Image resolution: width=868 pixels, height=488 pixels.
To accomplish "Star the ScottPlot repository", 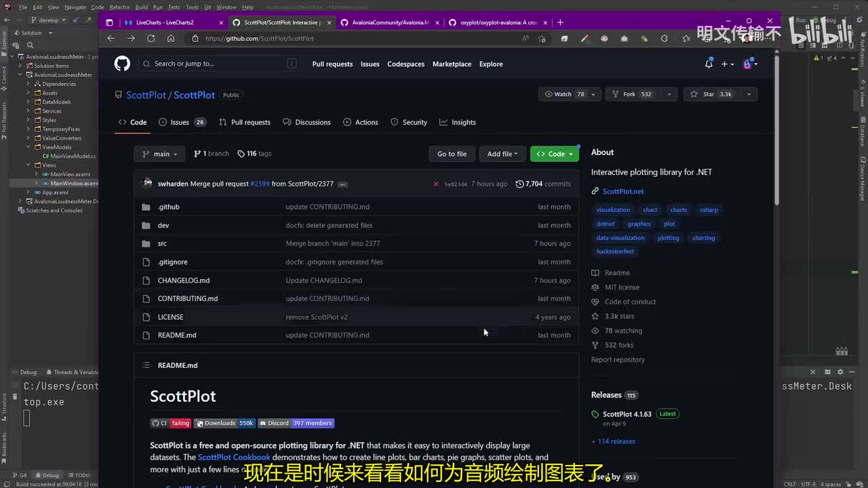I will (x=712, y=94).
